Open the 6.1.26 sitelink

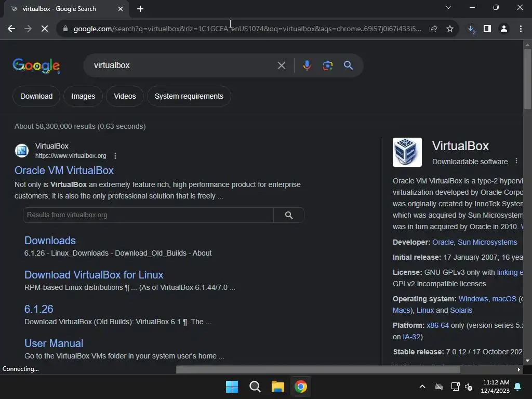click(x=38, y=309)
